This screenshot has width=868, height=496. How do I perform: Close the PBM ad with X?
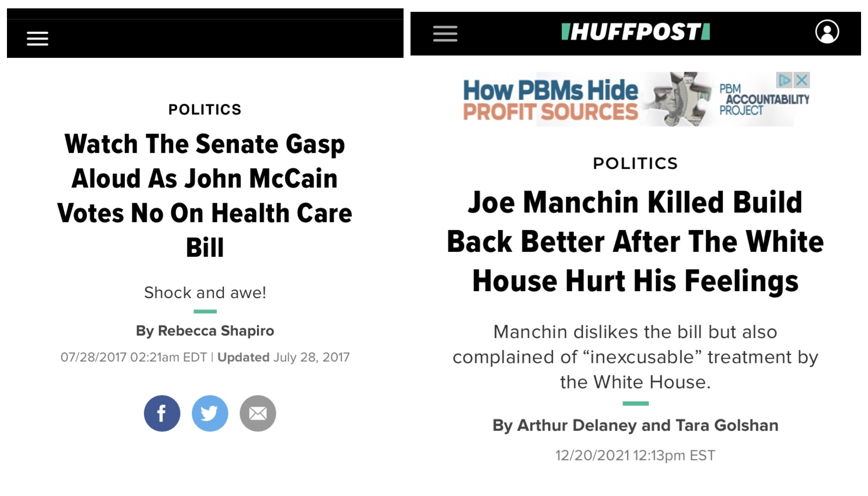click(801, 80)
